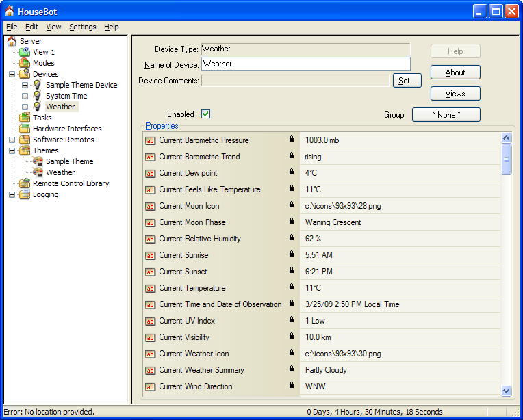
Task: Click the 1003.0 mb pressure value
Action: click(x=322, y=140)
